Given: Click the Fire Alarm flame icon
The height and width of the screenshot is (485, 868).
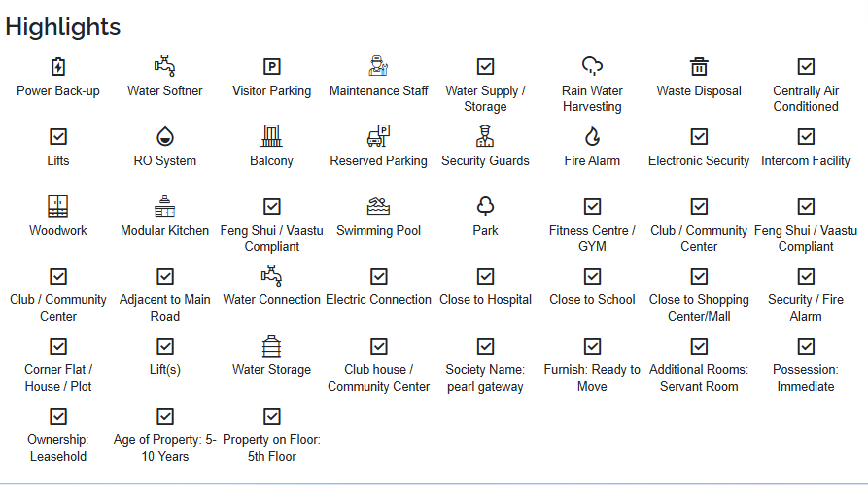Looking at the screenshot, I should coord(592,136).
